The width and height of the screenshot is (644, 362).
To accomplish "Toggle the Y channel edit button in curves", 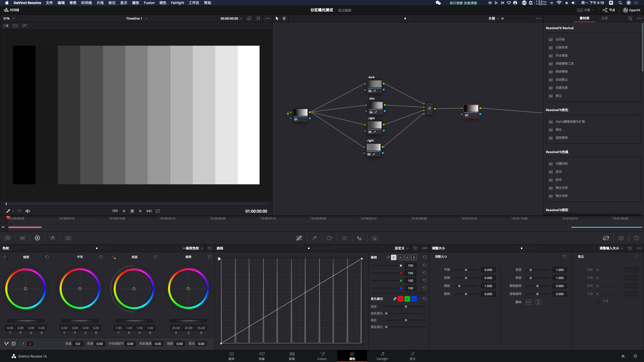I will (393, 257).
